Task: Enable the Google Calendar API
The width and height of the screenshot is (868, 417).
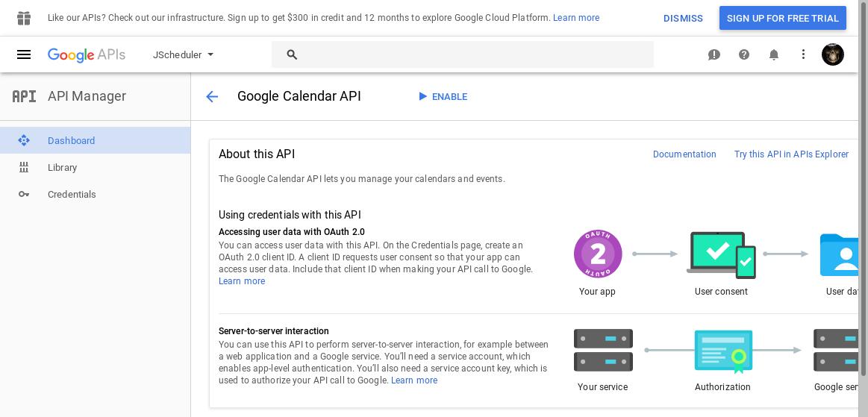Action: (443, 97)
